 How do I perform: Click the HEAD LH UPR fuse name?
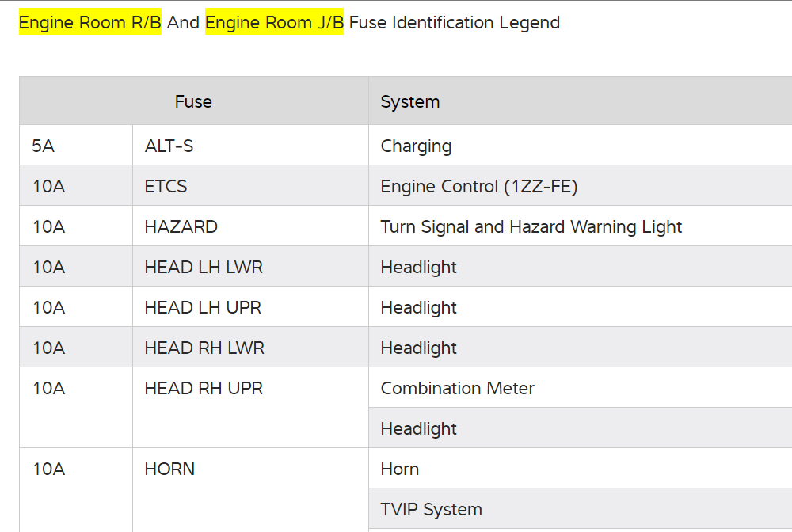[203, 307]
